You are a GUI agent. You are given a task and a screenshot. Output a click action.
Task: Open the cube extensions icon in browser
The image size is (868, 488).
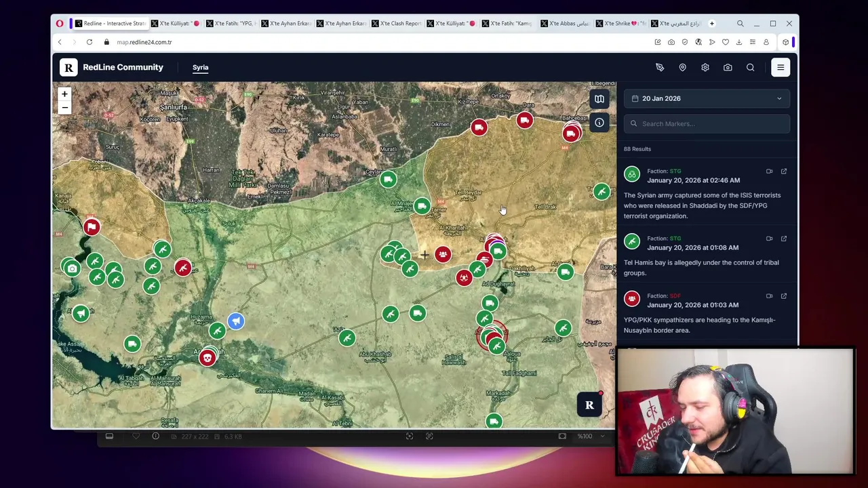785,42
